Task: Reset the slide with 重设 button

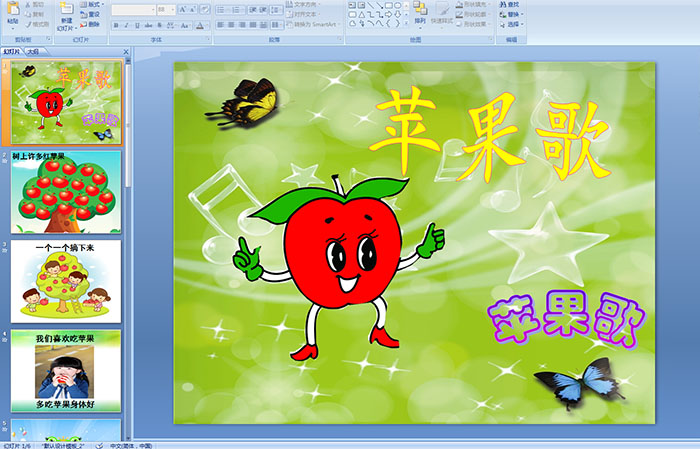Action: click(x=91, y=14)
